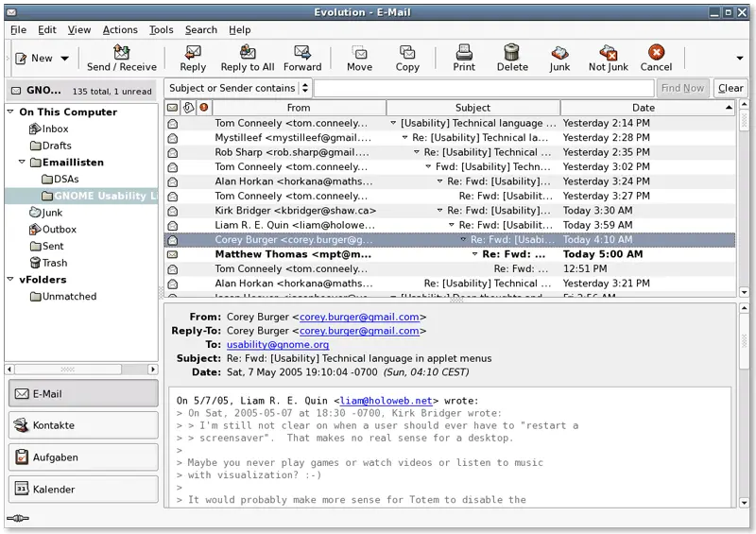The image size is (756, 534).
Task: Select message from Liam R. E. Quin
Action: click(450, 225)
